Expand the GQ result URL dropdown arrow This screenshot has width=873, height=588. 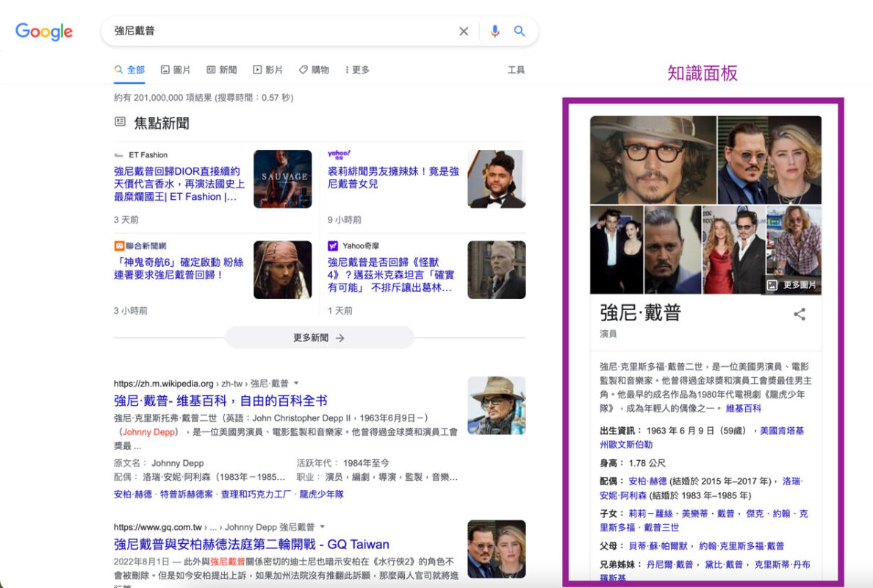322,527
